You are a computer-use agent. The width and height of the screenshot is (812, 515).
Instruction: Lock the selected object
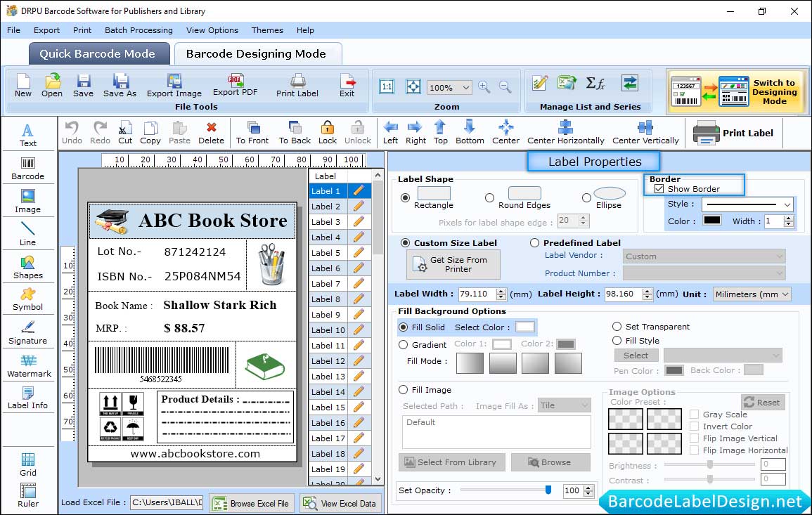click(328, 133)
